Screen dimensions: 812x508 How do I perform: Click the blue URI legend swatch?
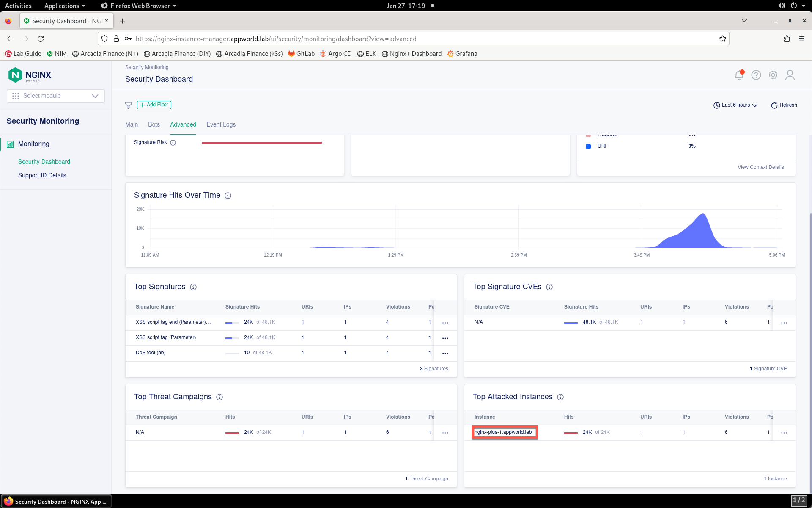pyautogui.click(x=588, y=146)
